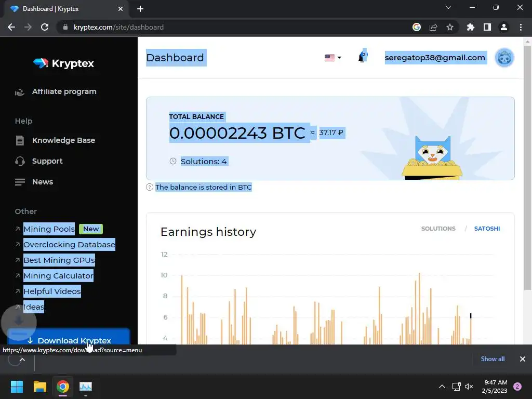
Task: Click the Google icon in address bar
Action: pos(417,27)
